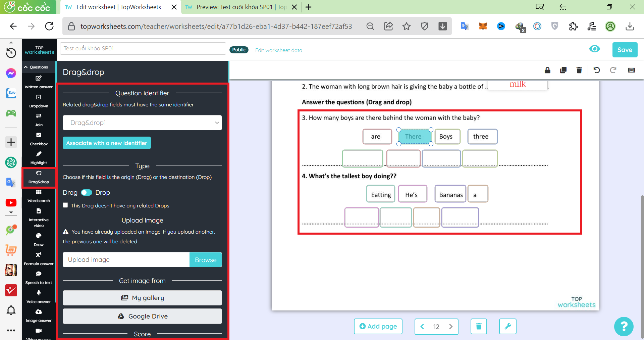Open page settings wrench button
This screenshot has height=340, width=644.
coord(507,326)
